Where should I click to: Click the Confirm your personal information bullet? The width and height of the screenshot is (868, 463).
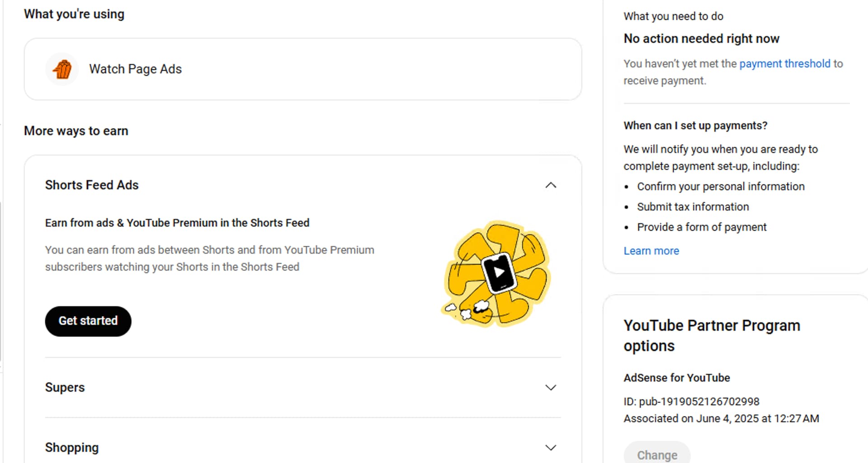pyautogui.click(x=721, y=187)
